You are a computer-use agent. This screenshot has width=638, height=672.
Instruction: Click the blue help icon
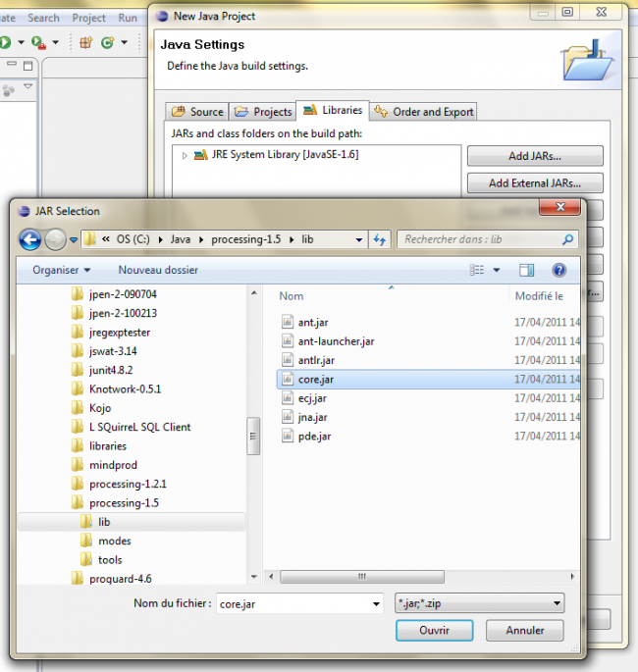[559, 270]
